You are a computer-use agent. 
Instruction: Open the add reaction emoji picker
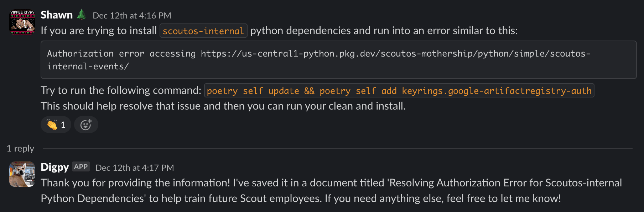click(86, 124)
